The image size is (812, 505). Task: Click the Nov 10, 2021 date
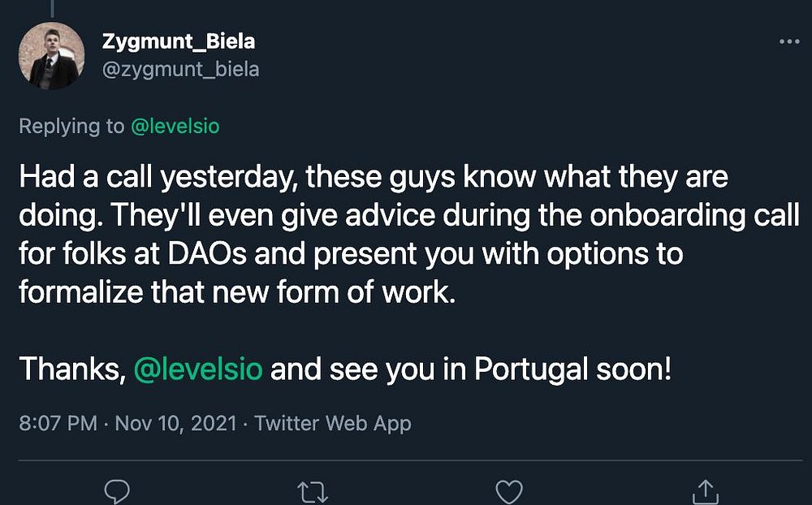pos(175,423)
